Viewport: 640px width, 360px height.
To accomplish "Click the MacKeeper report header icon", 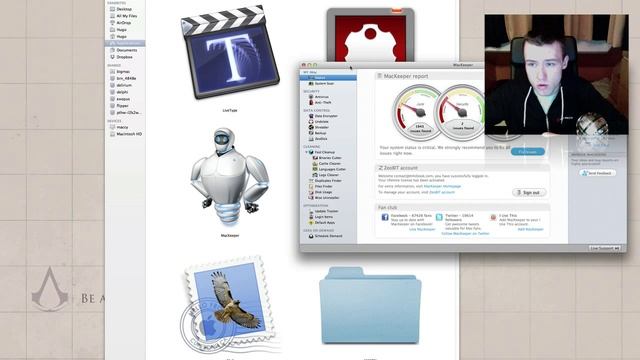I will tap(379, 76).
